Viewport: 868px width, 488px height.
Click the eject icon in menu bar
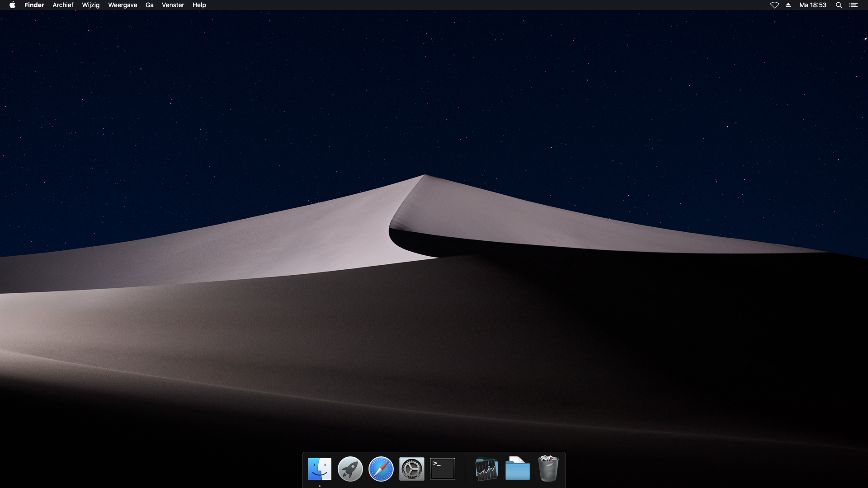point(788,5)
